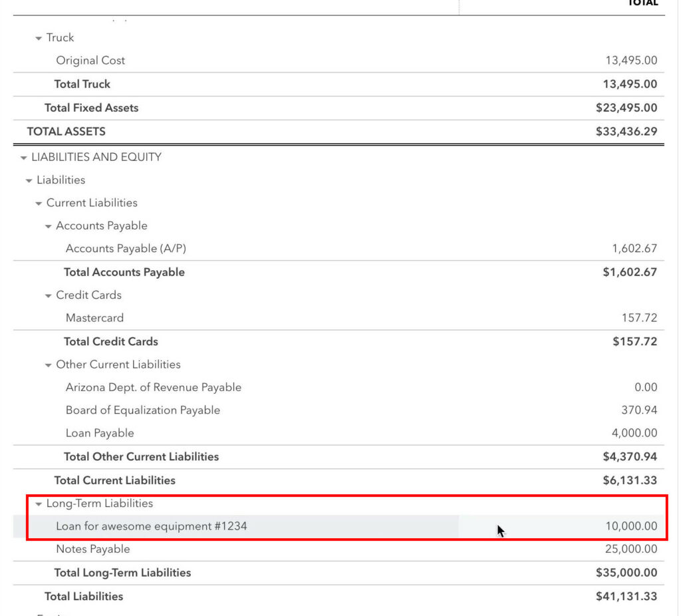This screenshot has width=681, height=616.
Task: Drill into the Mastercard balance 157.72
Action: (x=638, y=318)
